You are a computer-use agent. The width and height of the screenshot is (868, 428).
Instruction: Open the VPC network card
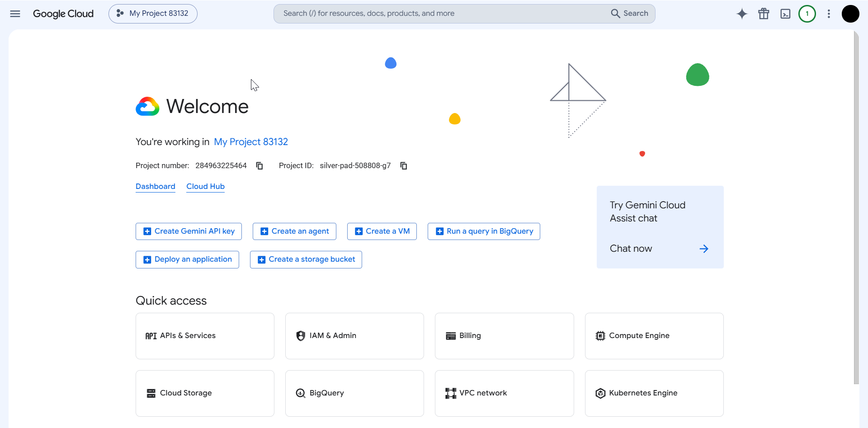(x=504, y=393)
